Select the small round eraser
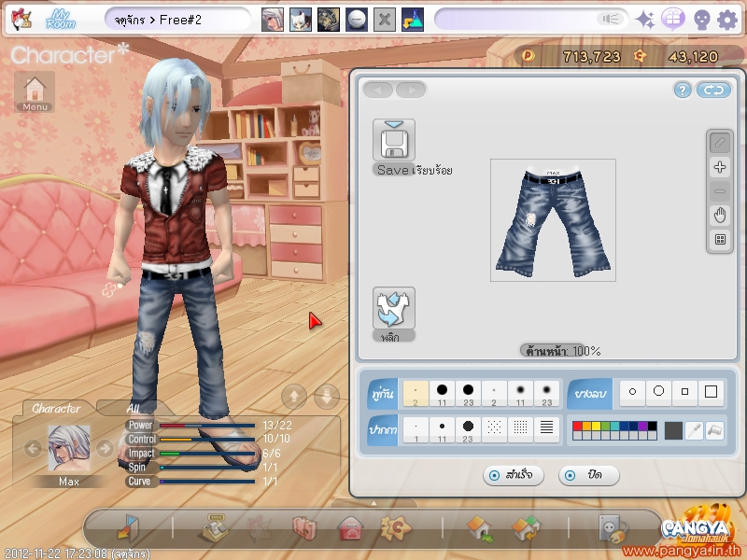This screenshot has height=560, width=747. pos(632,391)
